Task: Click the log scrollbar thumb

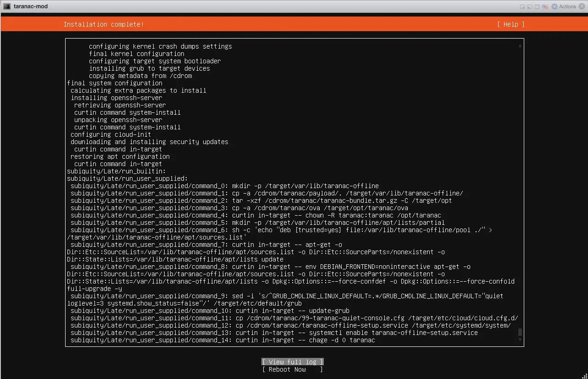Action: pos(520,332)
